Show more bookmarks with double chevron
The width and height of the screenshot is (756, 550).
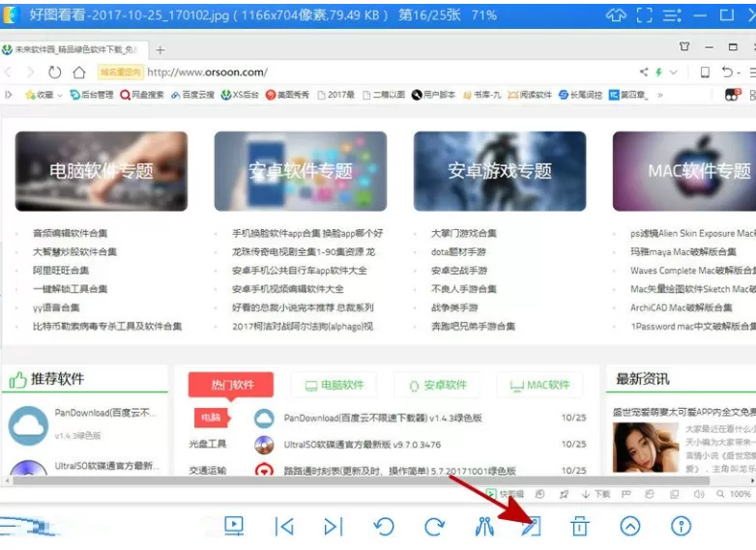(x=660, y=95)
